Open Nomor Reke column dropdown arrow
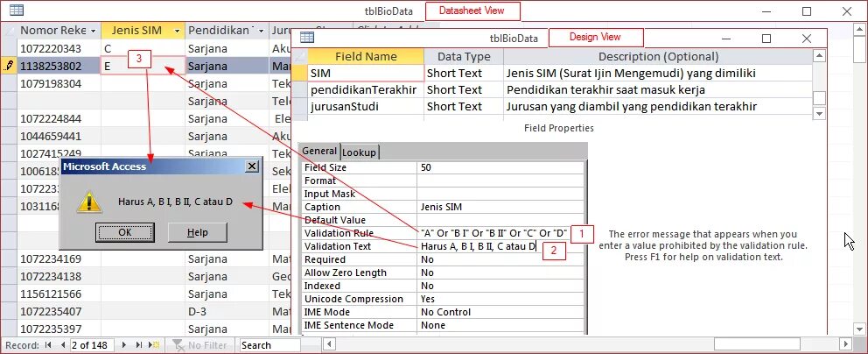This screenshot has width=868, height=354. pyautogui.click(x=93, y=31)
